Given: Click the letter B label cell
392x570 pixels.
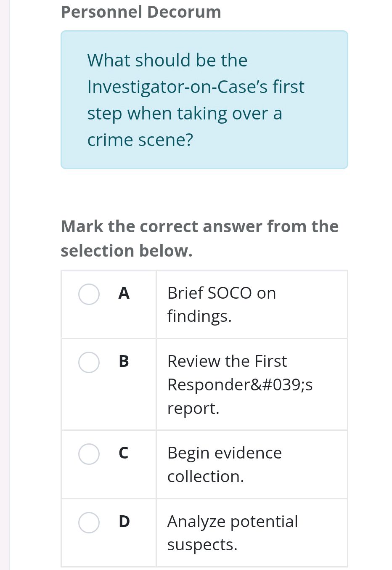Looking at the screenshot, I should (124, 362).
